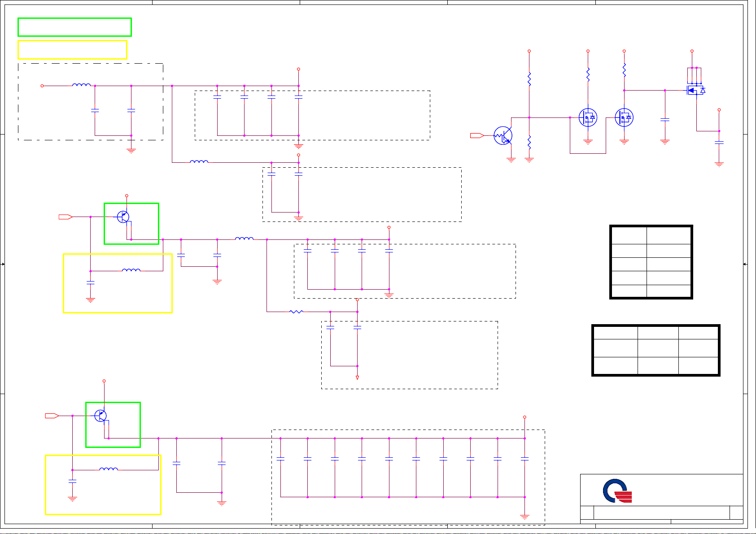Click the capacitor on the P-channel MOSFET gate node
Screen dimensions: 756x534
[665, 120]
